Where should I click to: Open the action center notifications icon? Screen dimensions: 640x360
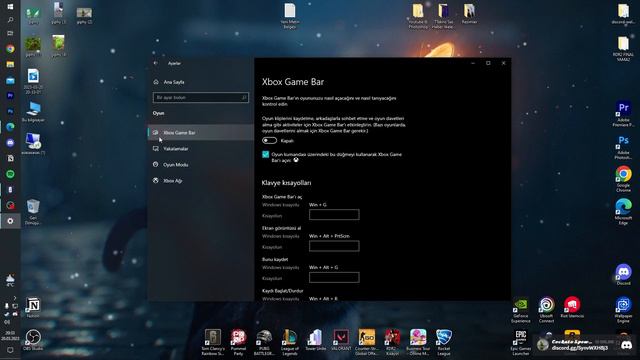point(10,350)
